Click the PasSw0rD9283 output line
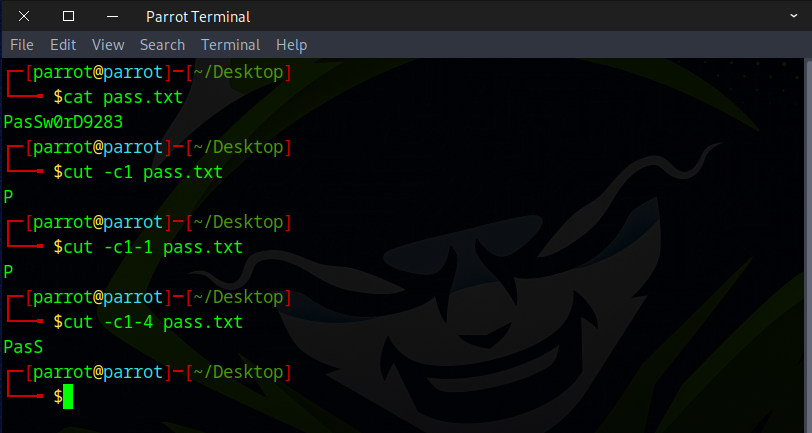The image size is (812, 433). [x=63, y=122]
